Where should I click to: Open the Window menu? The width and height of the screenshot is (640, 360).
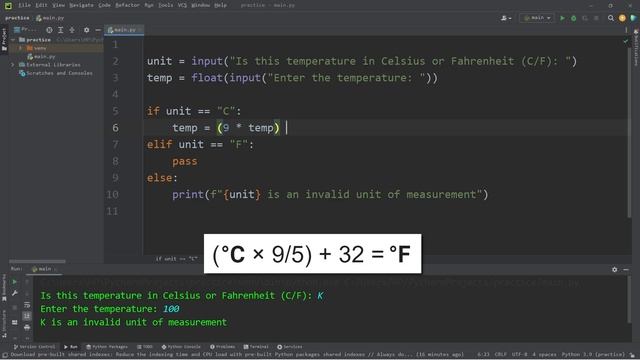pos(200,5)
